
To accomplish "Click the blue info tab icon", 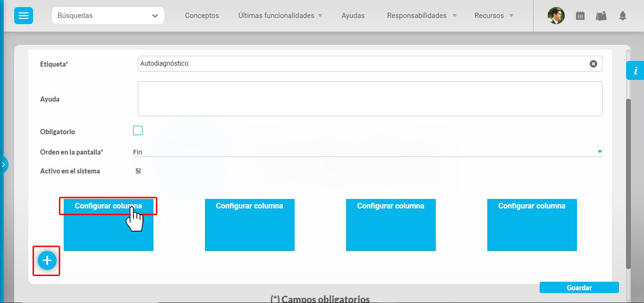I will (x=635, y=71).
